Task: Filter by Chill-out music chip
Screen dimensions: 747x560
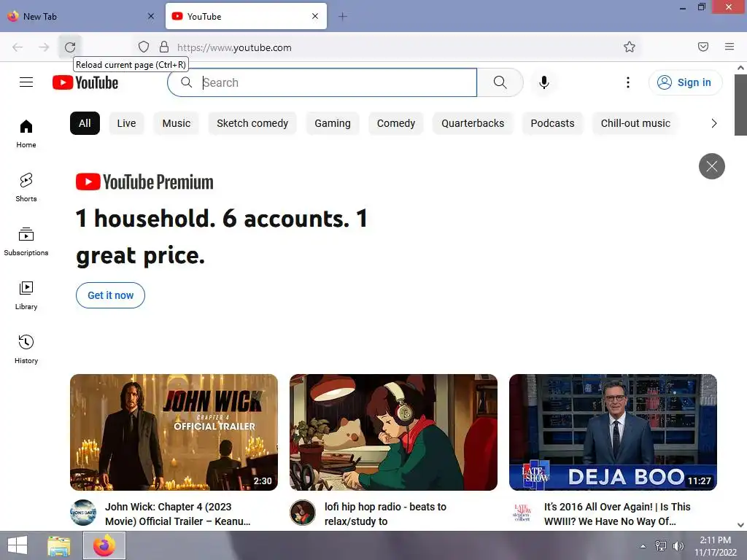Action: click(635, 123)
